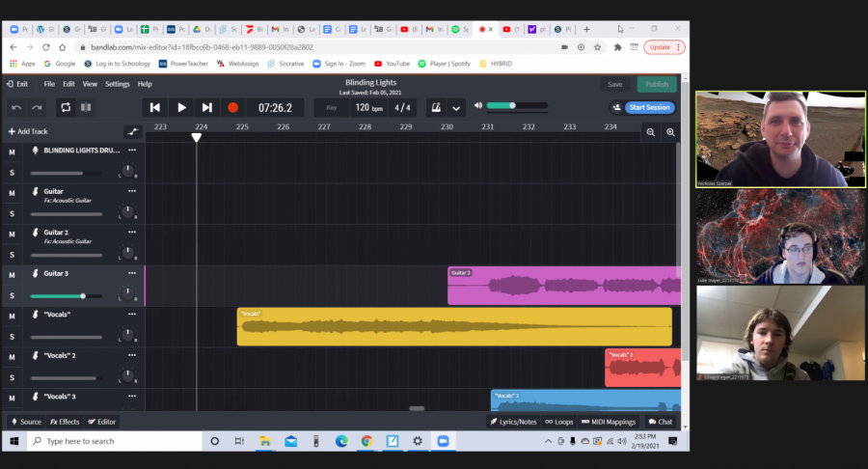The height and width of the screenshot is (469, 868).
Task: Solo the Guitar 2 track
Action: tap(12, 255)
